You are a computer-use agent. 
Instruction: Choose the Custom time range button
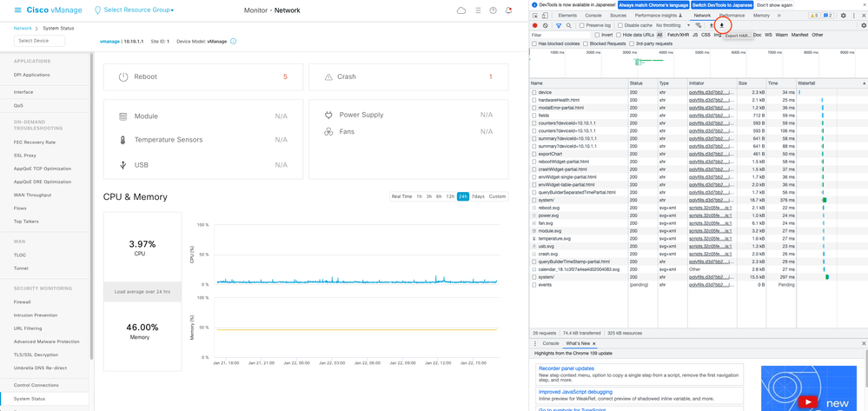497,196
